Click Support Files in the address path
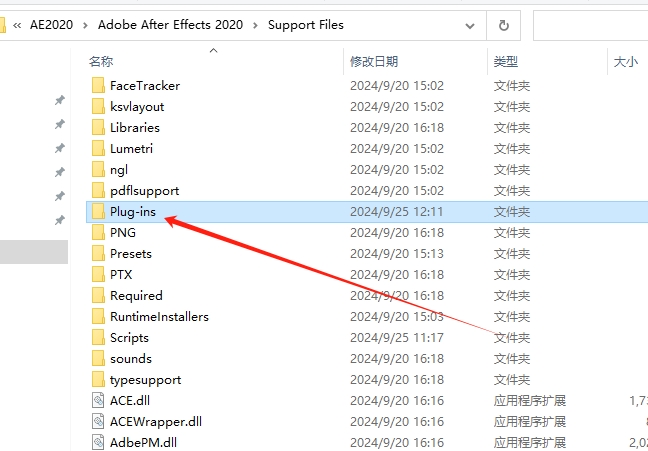This screenshot has width=648, height=451. (306, 25)
